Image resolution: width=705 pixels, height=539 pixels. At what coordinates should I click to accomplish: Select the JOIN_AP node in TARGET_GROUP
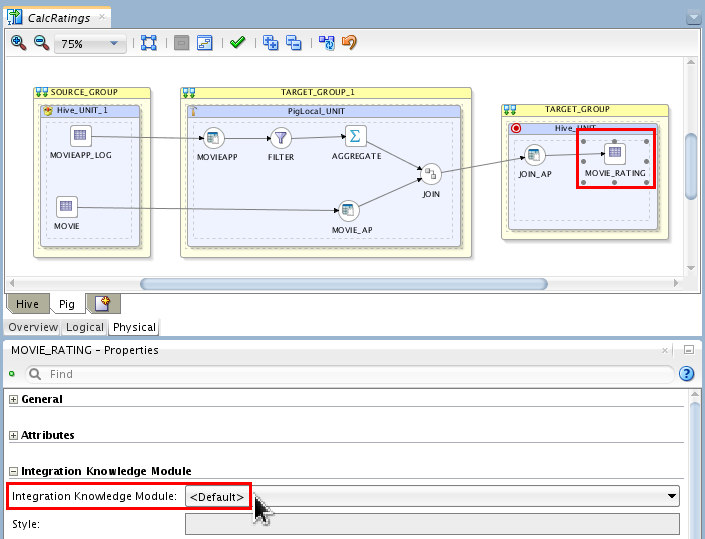click(x=535, y=156)
